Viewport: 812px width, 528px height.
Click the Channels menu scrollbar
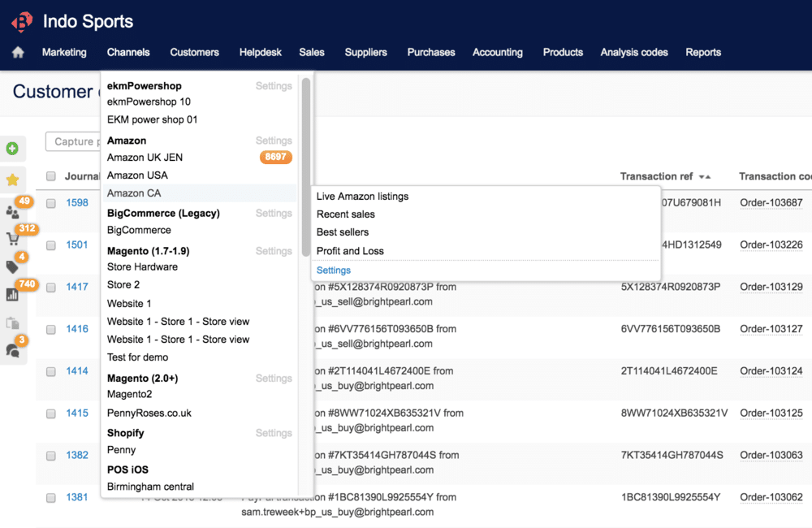click(x=306, y=162)
